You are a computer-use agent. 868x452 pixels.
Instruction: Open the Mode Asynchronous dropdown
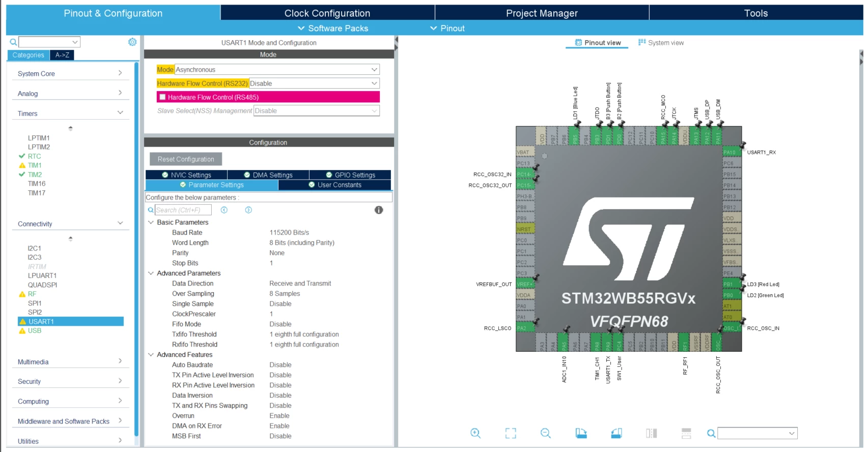coord(277,69)
